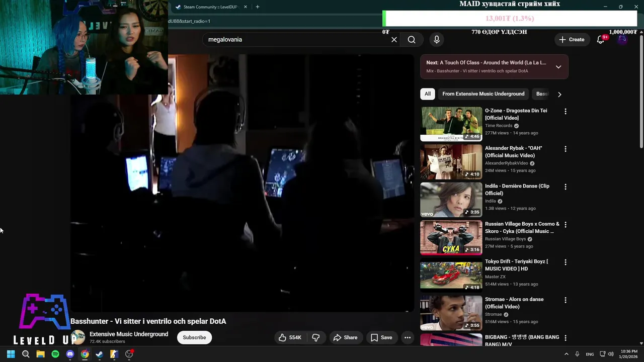Open a new browser tab
Screen dimensions: 644x362
point(258,7)
